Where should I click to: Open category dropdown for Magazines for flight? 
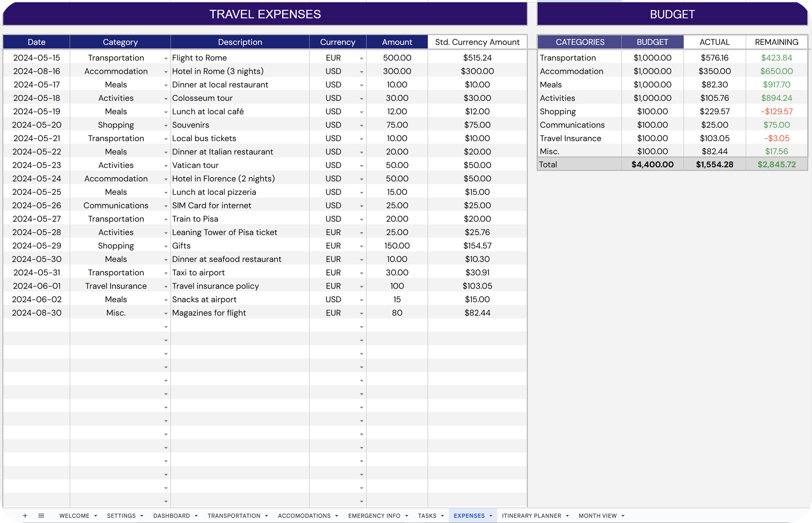click(x=166, y=313)
